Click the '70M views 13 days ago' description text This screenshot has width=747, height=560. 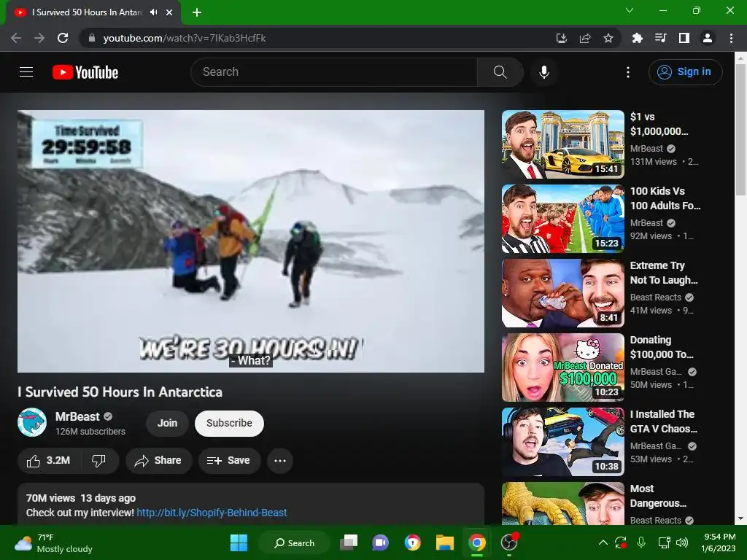coord(81,498)
